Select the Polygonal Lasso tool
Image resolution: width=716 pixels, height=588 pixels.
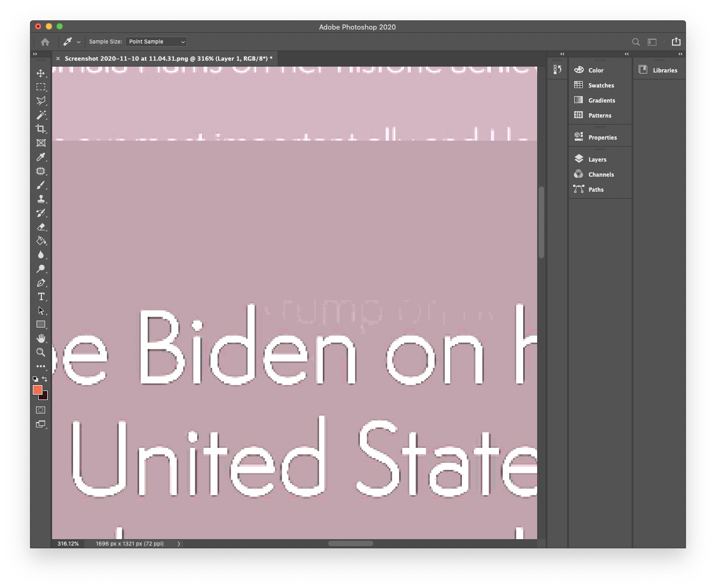(41, 101)
